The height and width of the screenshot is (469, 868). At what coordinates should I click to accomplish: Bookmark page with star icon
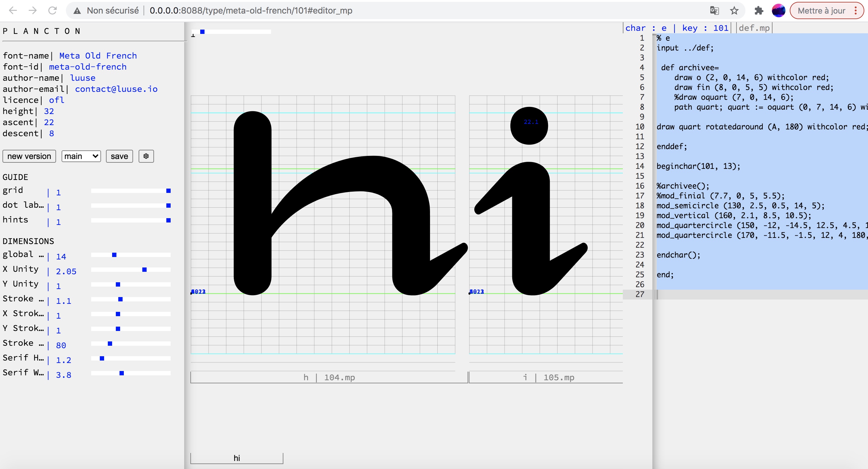tap(734, 10)
